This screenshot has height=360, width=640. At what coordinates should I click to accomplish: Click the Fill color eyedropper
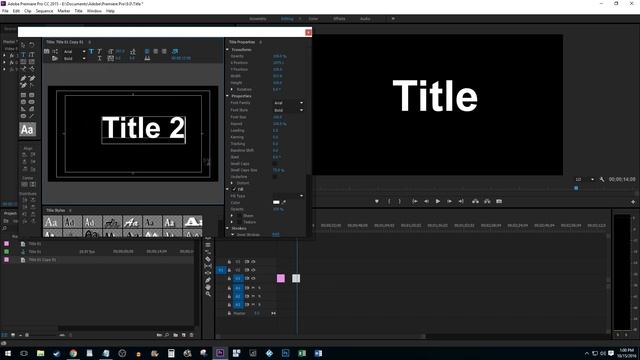click(x=284, y=202)
